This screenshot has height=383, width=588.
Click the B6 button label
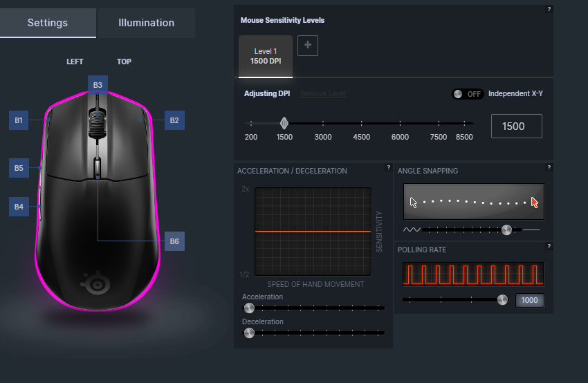tap(174, 241)
